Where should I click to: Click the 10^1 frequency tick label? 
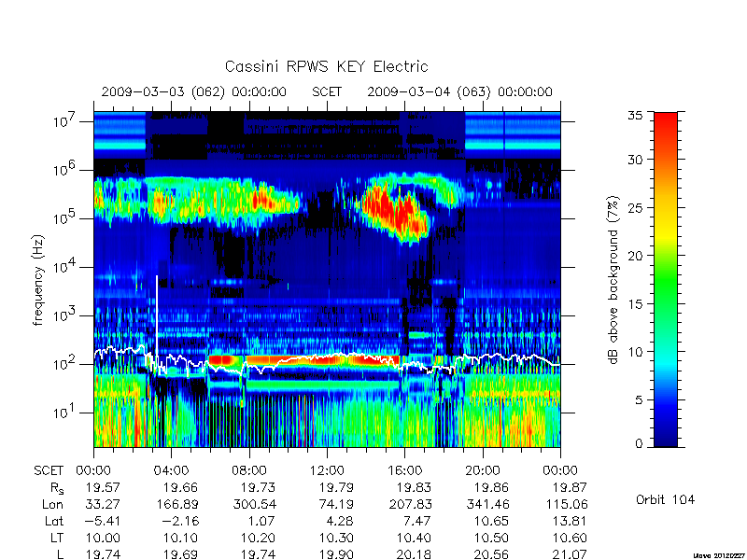65,412
